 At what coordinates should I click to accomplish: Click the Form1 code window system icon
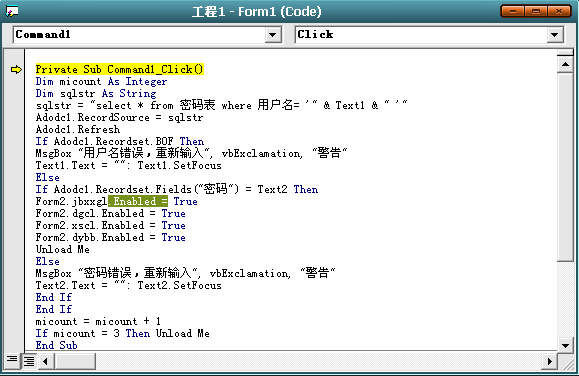coord(11,11)
